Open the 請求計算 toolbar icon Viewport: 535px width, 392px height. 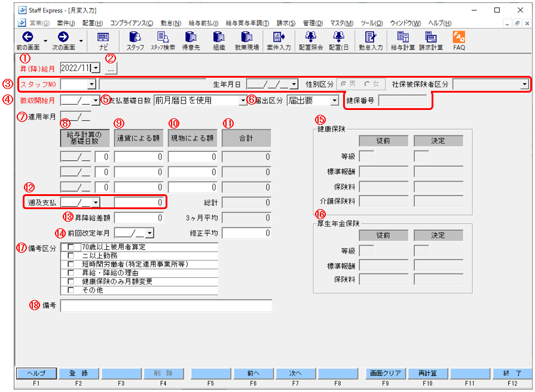430,37
